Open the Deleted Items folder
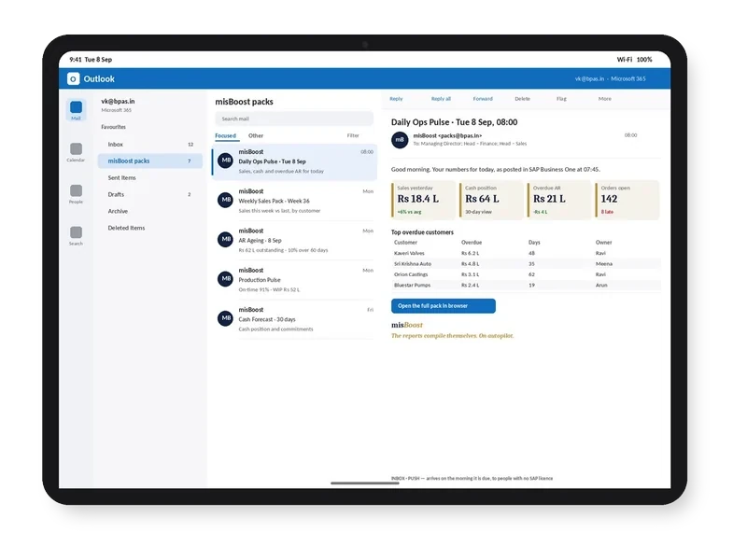Image resolution: width=747 pixels, height=560 pixels. point(150,228)
